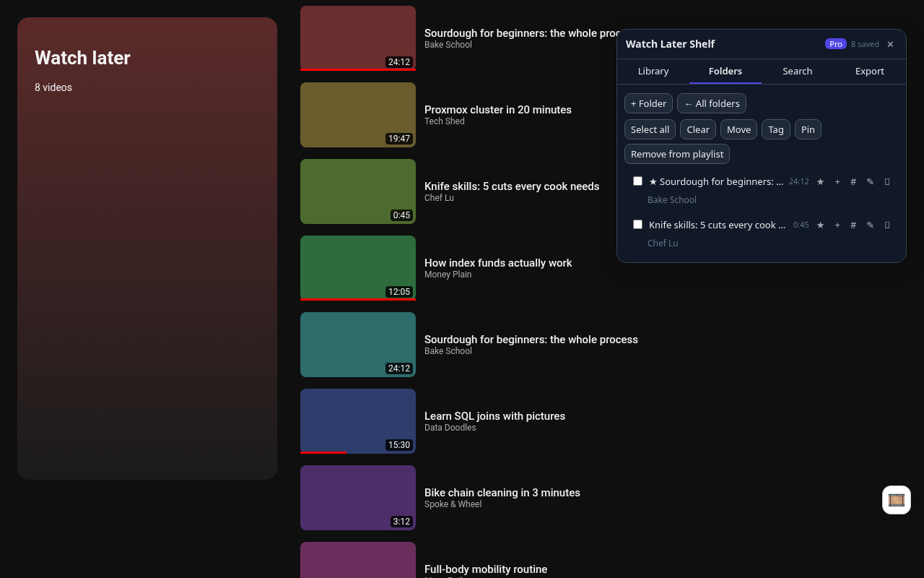Click the Move button
Image resolution: width=924 pixels, height=578 pixels.
point(738,129)
